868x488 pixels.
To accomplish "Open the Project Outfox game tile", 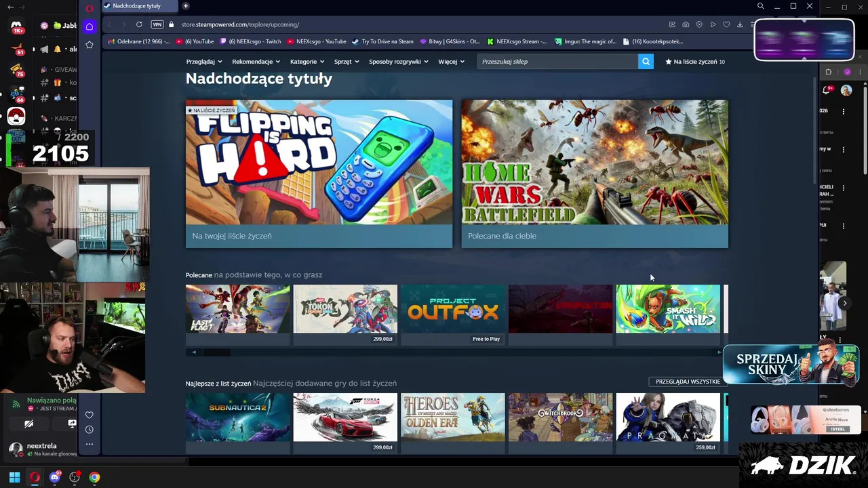I will pyautogui.click(x=453, y=314).
